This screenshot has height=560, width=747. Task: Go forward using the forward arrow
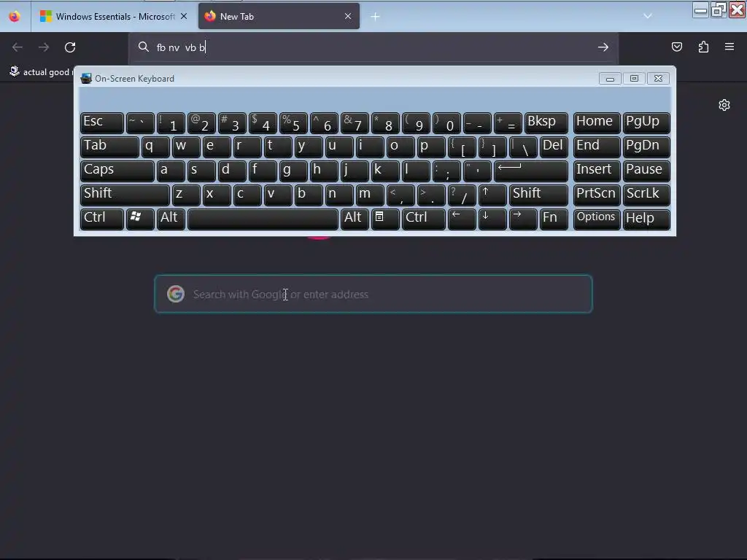pos(44,47)
